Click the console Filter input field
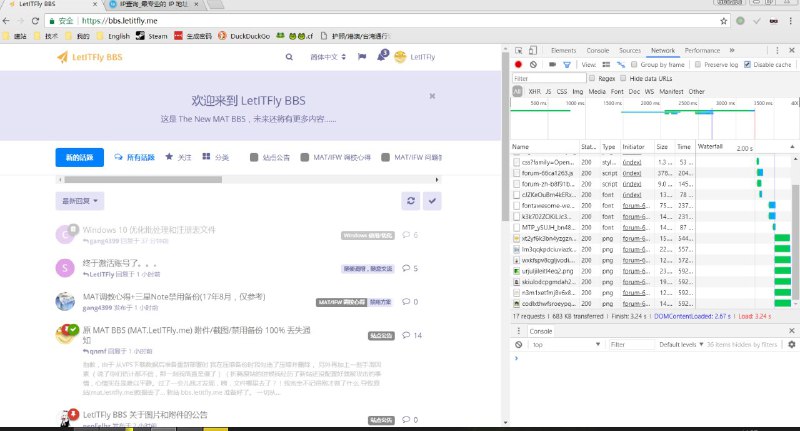The height and width of the screenshot is (431, 800). click(631, 345)
